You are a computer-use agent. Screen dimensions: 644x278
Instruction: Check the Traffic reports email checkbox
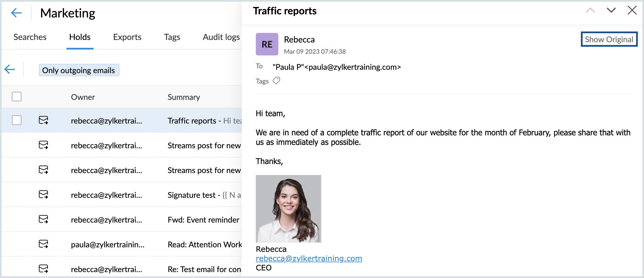click(x=17, y=120)
